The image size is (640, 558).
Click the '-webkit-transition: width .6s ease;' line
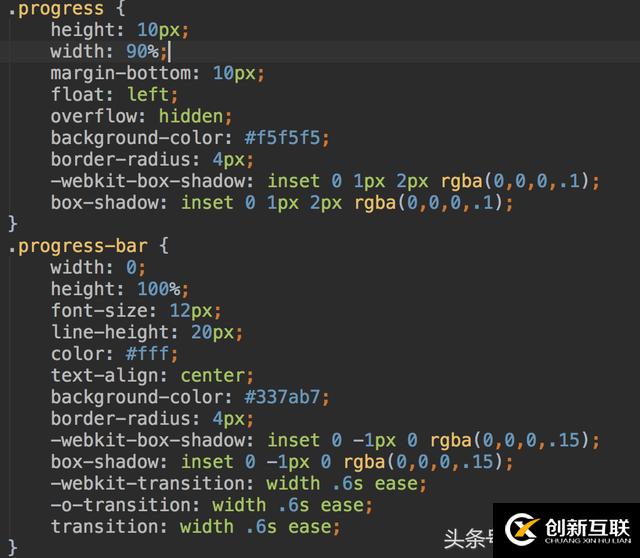(238, 484)
